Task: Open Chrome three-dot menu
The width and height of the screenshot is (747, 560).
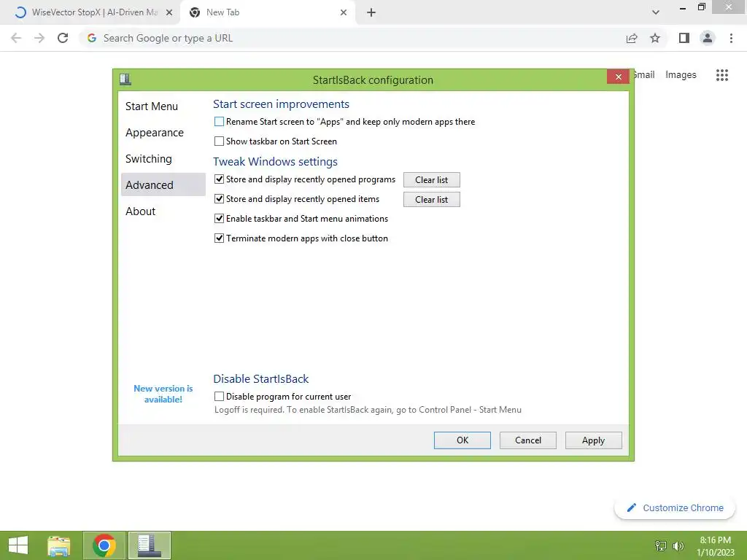Action: click(731, 38)
